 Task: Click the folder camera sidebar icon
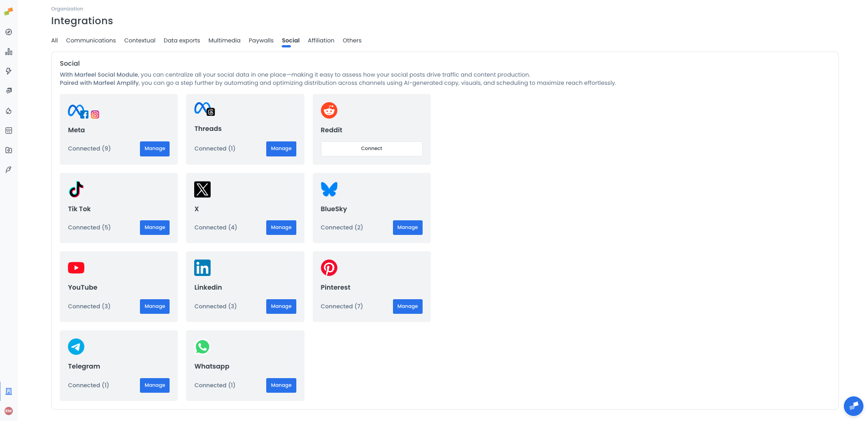[x=9, y=150]
